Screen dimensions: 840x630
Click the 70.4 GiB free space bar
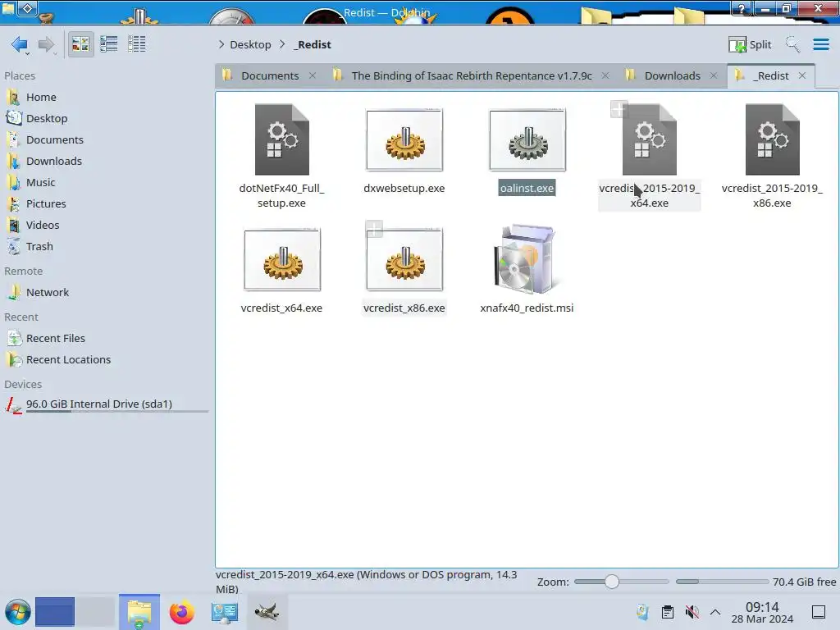tap(722, 582)
